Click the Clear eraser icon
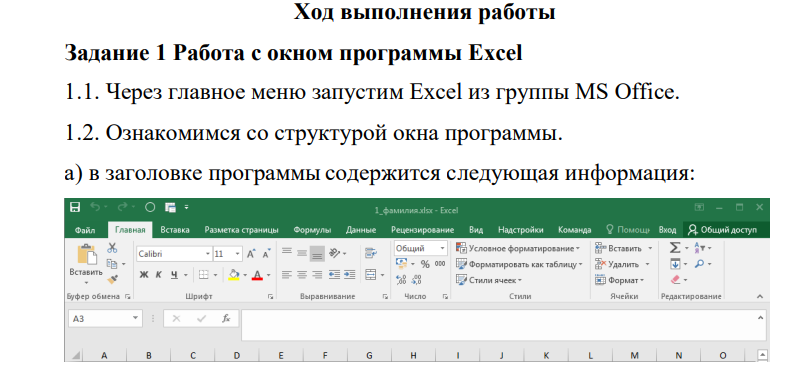792x369 pixels. click(675, 279)
